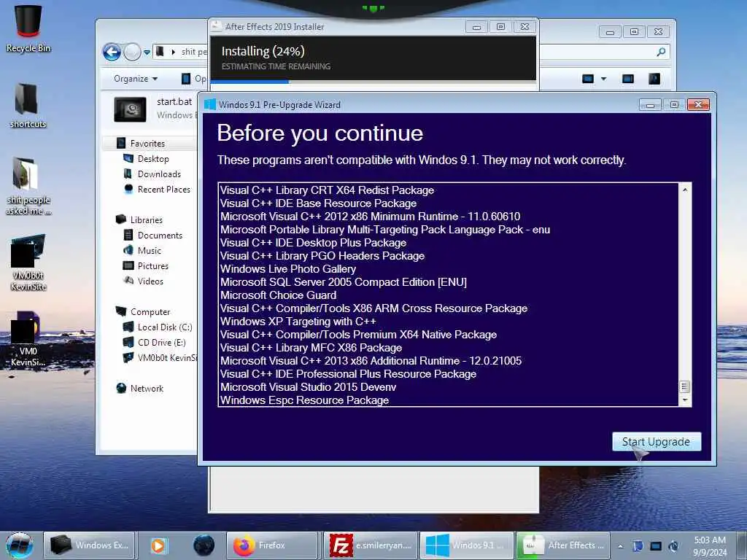Select 'Visual C++ Library PGO Headers Package'
The height and width of the screenshot is (560, 747).
[322, 256]
